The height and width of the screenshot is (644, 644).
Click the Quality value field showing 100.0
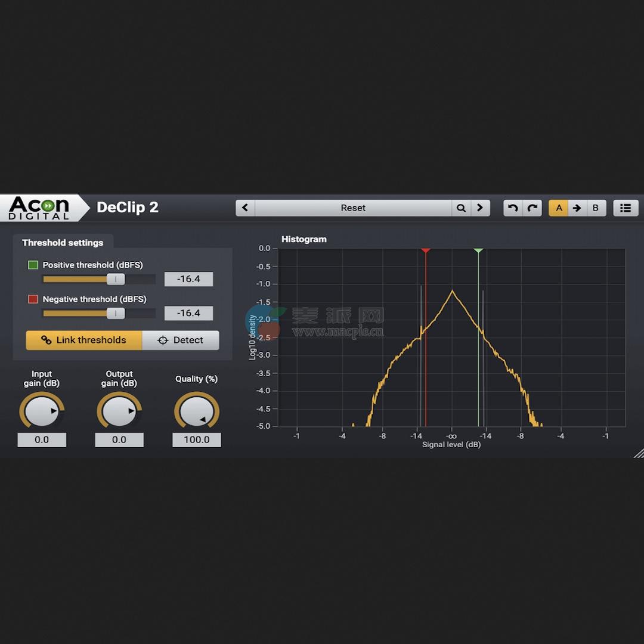tap(196, 439)
